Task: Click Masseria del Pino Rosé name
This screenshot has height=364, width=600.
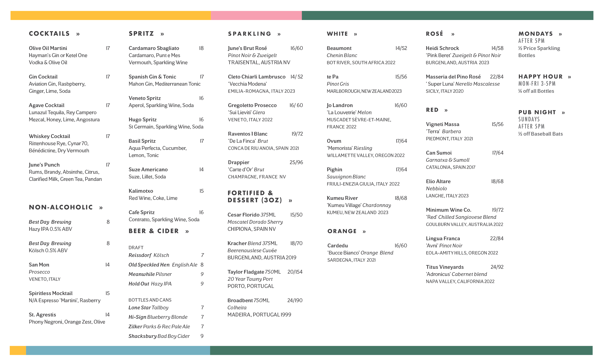Action: point(453,77)
